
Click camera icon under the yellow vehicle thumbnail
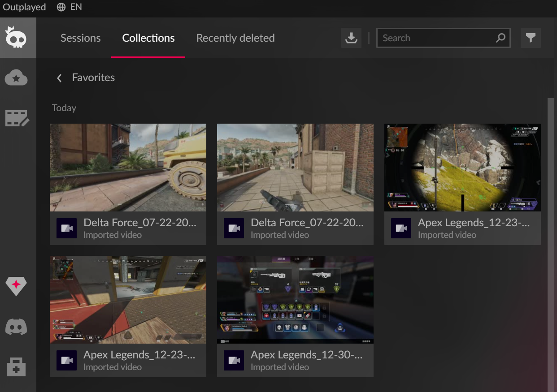(x=66, y=228)
